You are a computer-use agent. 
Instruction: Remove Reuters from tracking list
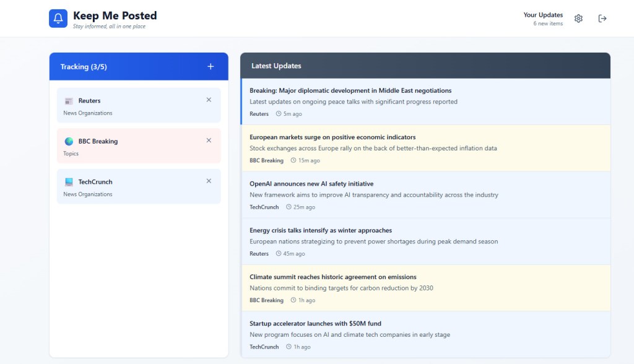(209, 100)
